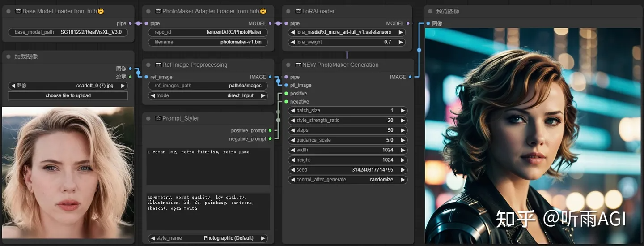The image size is (644, 246).
Task: Collapse the NEW PhotoMaker Generation node dot
Action: 288,65
